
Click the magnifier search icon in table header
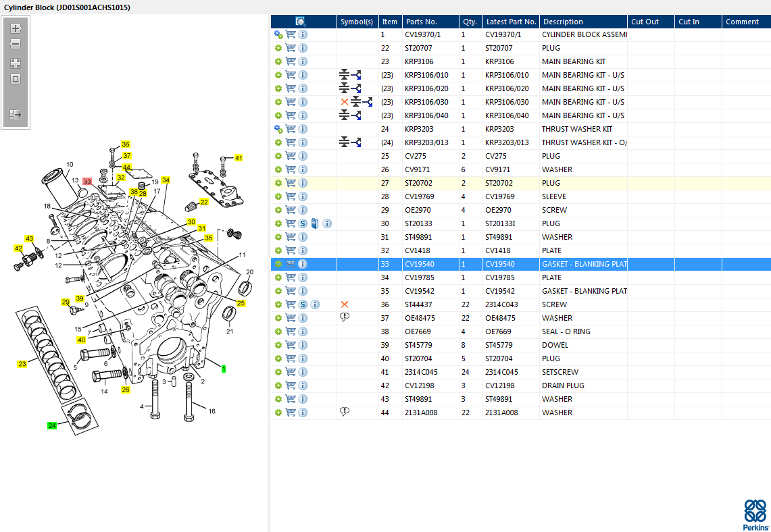301,22
